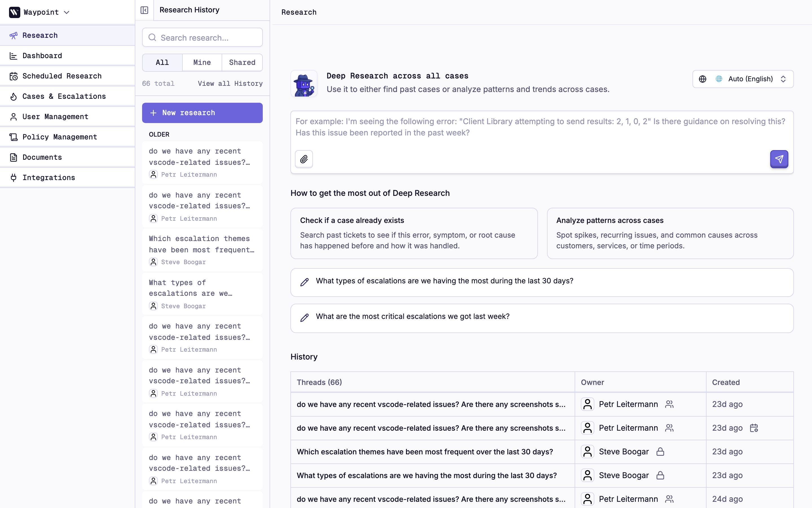Open the Research section in sidebar
Viewport: 812px width, 508px height.
coord(67,35)
